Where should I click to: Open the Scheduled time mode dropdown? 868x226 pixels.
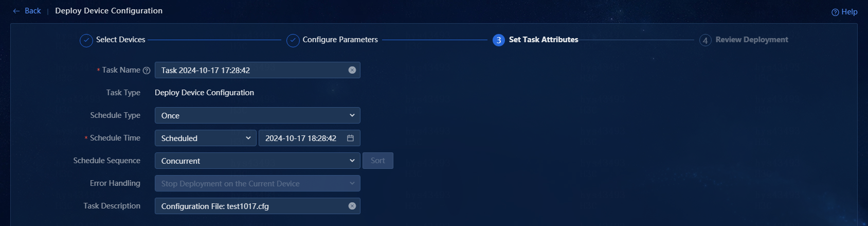[206, 138]
